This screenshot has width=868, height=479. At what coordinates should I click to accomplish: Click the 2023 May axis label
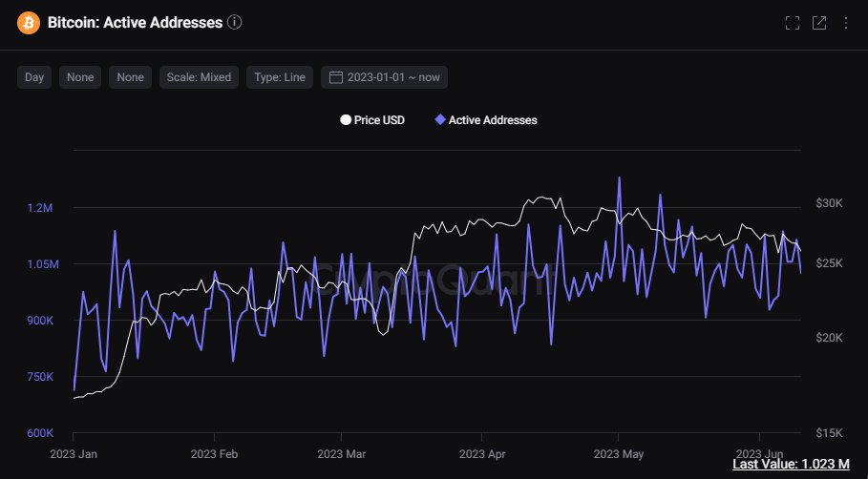pos(619,454)
